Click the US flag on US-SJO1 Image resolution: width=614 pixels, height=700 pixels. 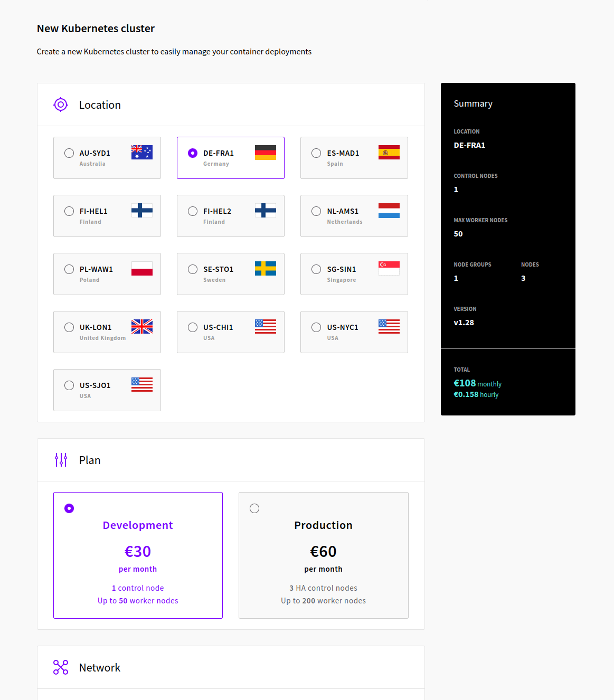coord(142,384)
